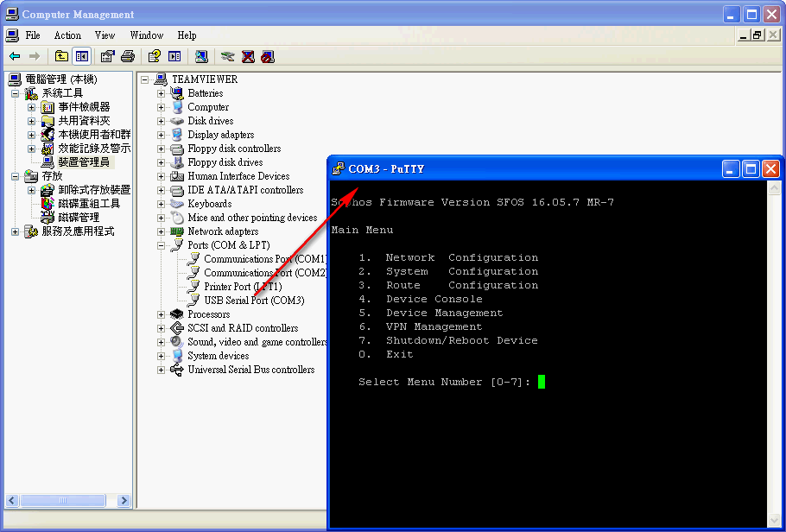
Task: Open the Help menu
Action: tap(187, 35)
